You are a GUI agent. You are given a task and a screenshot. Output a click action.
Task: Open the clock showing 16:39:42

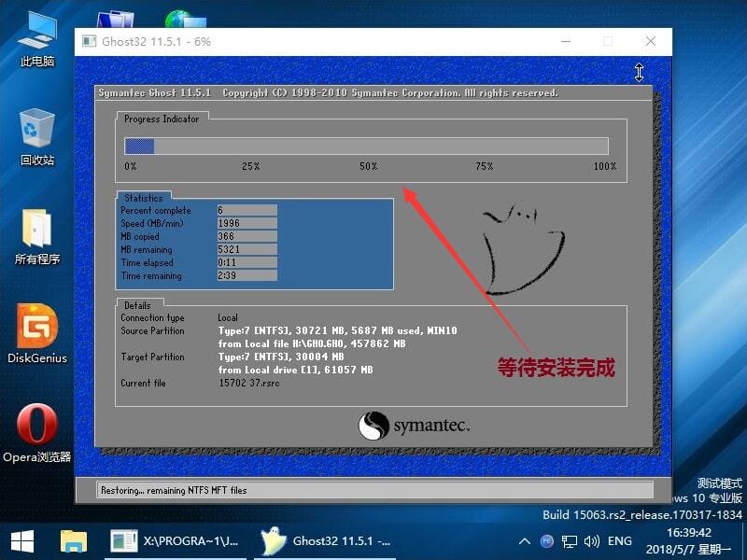688,532
